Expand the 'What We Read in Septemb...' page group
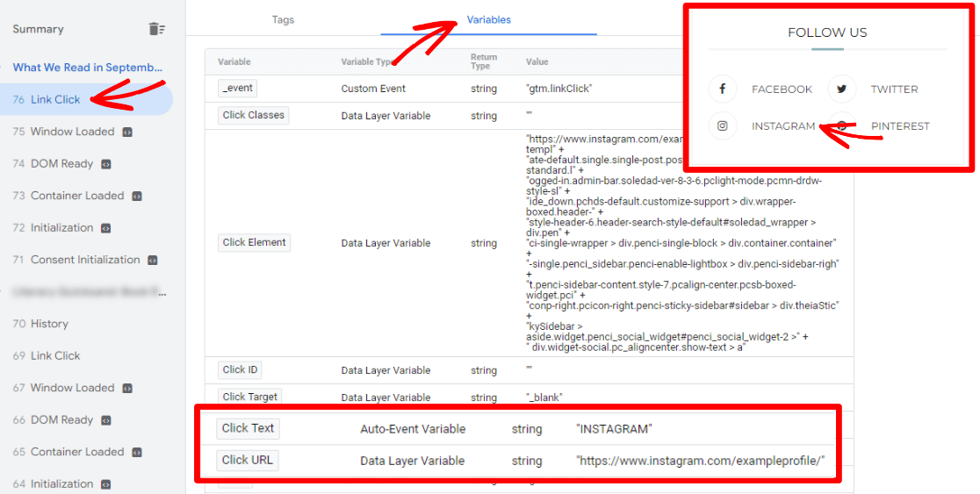The width and height of the screenshot is (980, 494). tap(88, 68)
